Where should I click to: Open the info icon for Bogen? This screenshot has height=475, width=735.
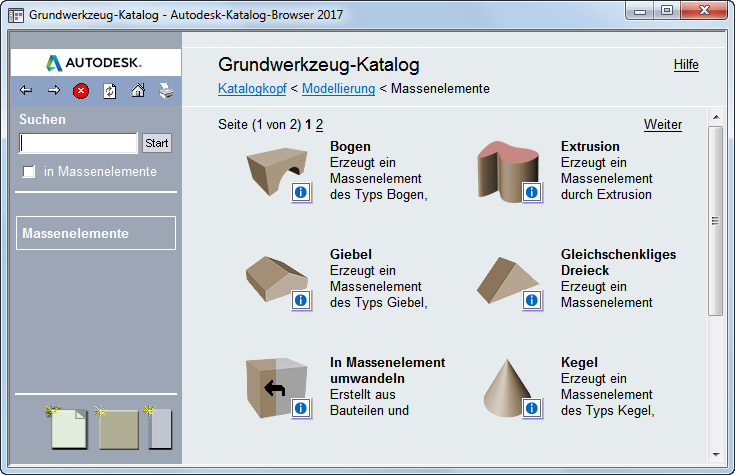click(x=301, y=192)
